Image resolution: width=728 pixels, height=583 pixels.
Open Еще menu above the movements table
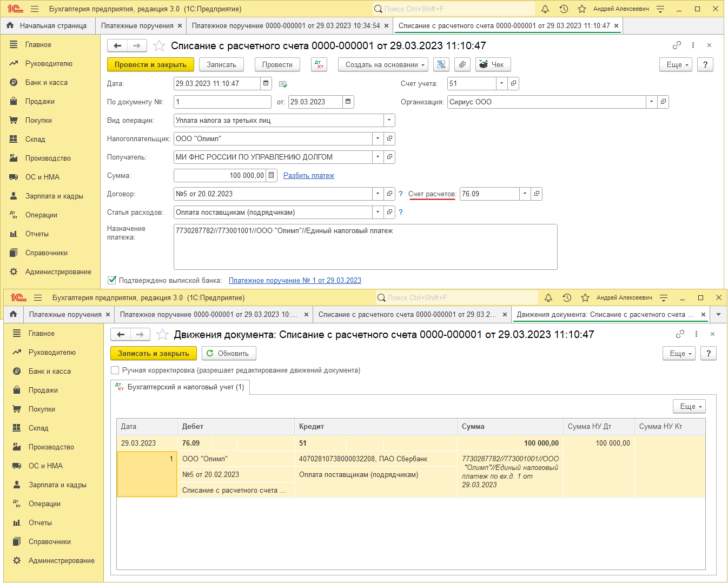(x=690, y=406)
